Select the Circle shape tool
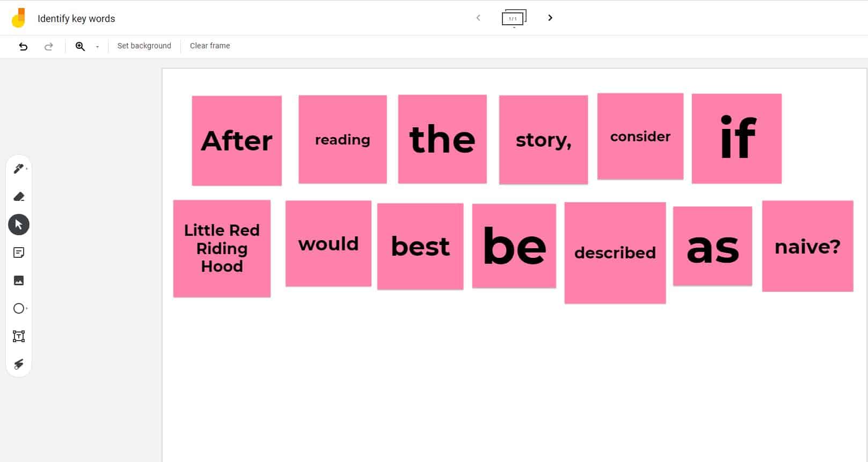868x462 pixels. click(x=19, y=308)
